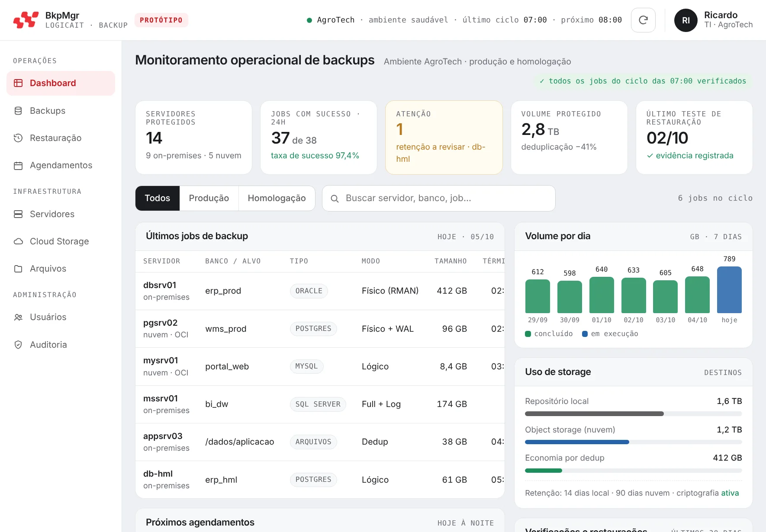766x532 pixels.
Task: Click the Cloud Storage cloud icon
Action: click(18, 241)
